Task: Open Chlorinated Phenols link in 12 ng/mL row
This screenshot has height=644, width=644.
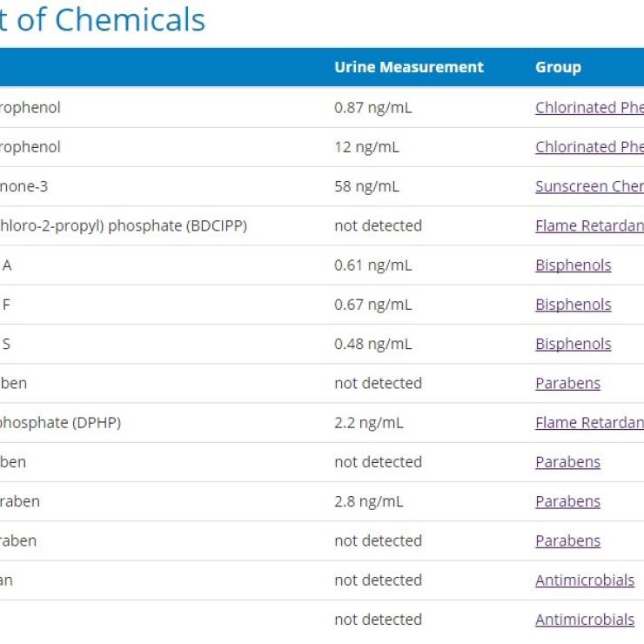Action: [589, 147]
